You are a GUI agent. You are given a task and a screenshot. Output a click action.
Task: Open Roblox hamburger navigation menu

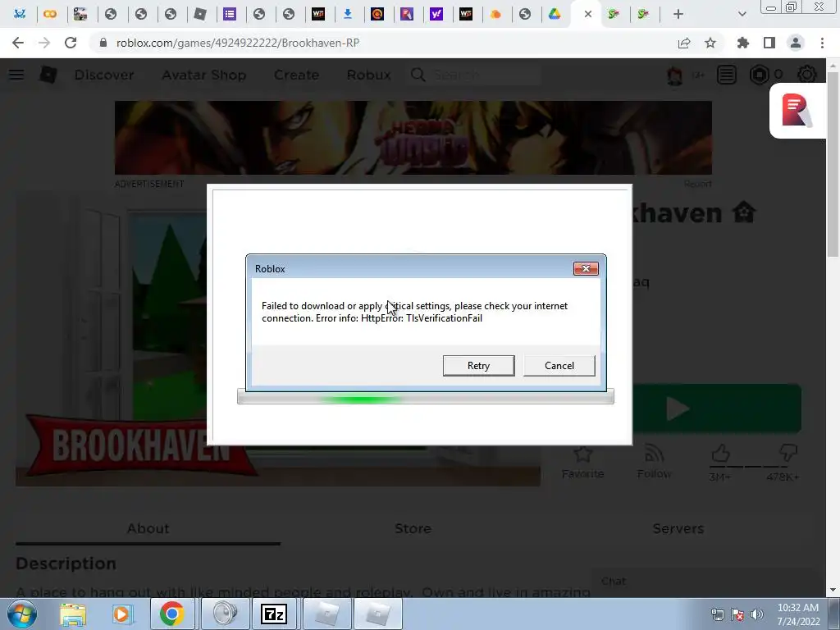pyautogui.click(x=16, y=75)
